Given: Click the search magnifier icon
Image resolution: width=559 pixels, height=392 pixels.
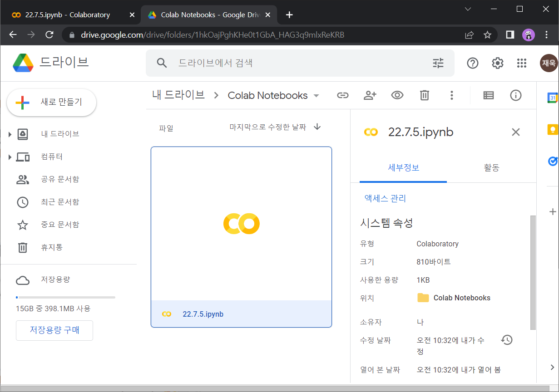Looking at the screenshot, I should tap(162, 63).
